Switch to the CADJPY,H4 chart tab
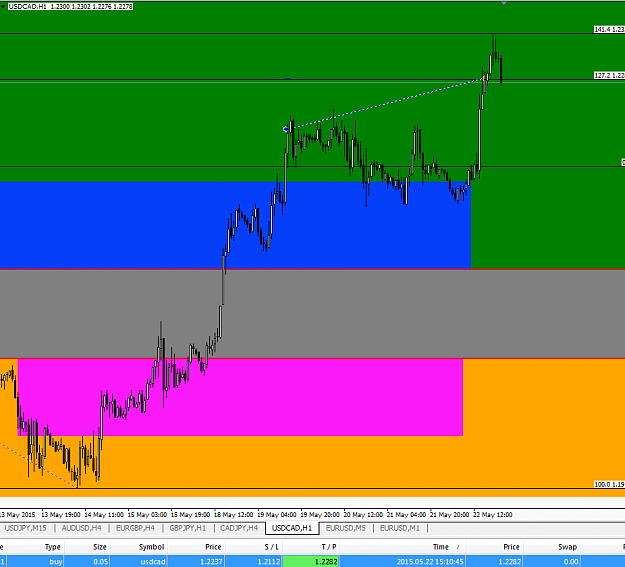 [239, 528]
